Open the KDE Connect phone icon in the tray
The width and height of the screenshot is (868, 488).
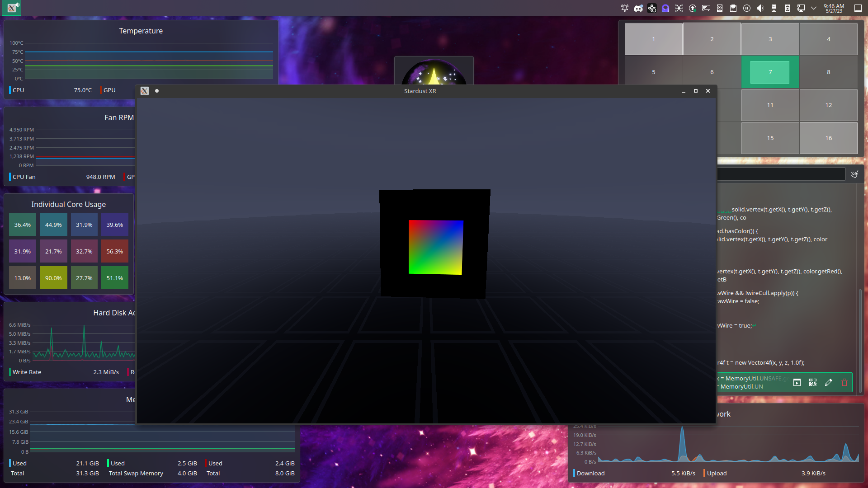point(787,8)
